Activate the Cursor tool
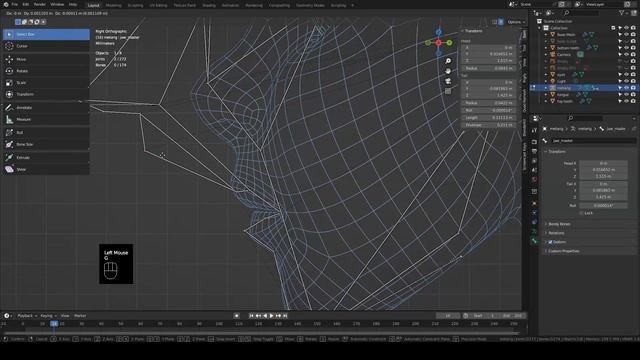 point(46,46)
